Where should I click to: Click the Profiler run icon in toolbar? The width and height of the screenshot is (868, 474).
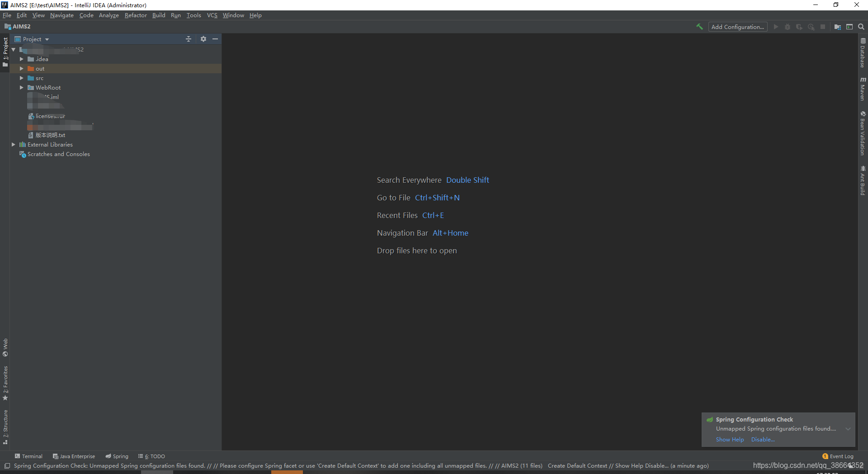click(x=811, y=27)
